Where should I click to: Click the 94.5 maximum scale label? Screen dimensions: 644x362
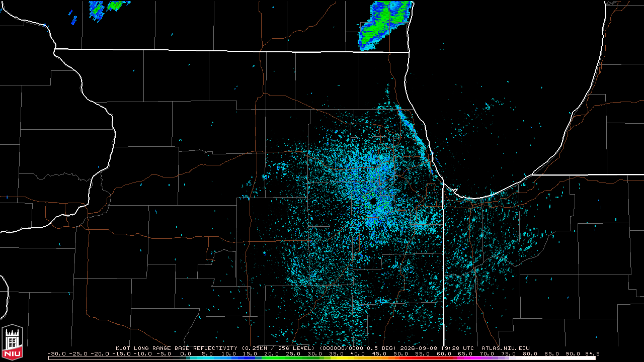tap(592, 353)
